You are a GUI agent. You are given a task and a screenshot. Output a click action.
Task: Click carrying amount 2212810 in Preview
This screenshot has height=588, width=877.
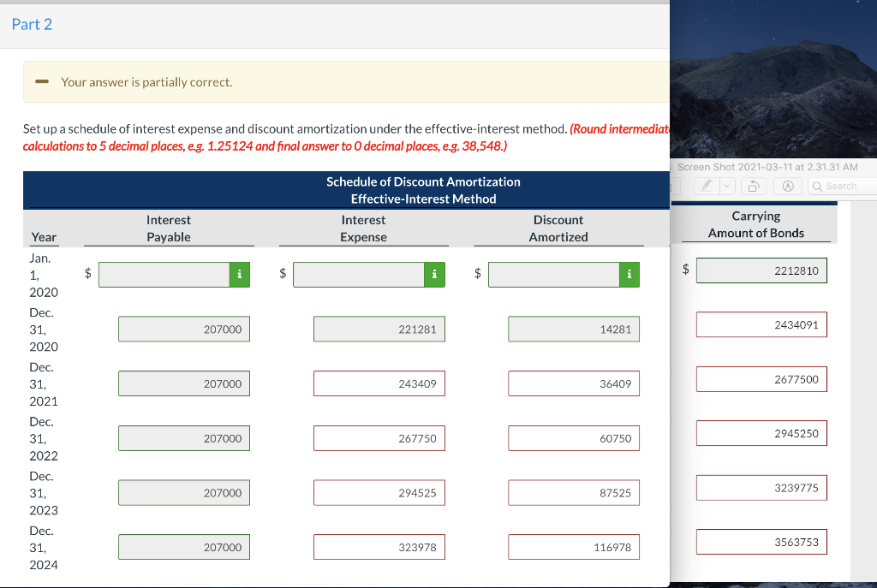tap(761, 270)
